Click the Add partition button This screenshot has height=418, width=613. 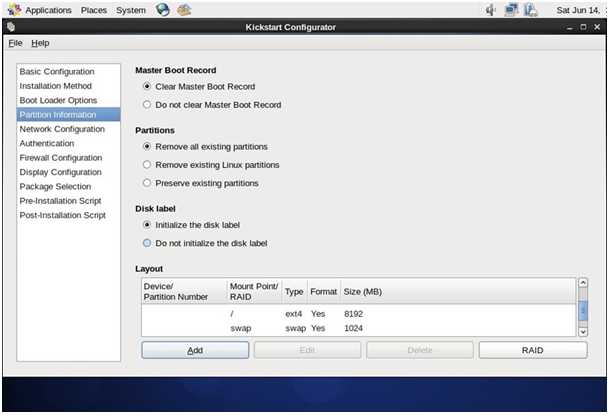click(x=195, y=350)
